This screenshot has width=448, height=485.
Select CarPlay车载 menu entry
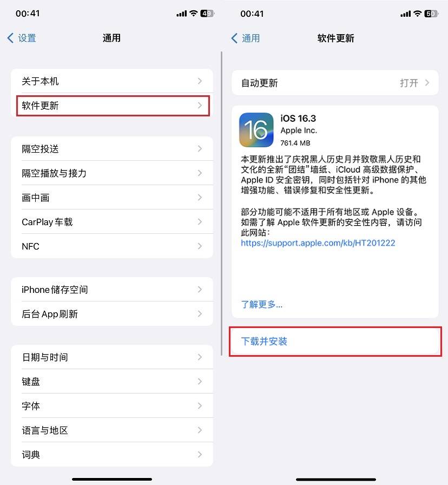point(112,222)
